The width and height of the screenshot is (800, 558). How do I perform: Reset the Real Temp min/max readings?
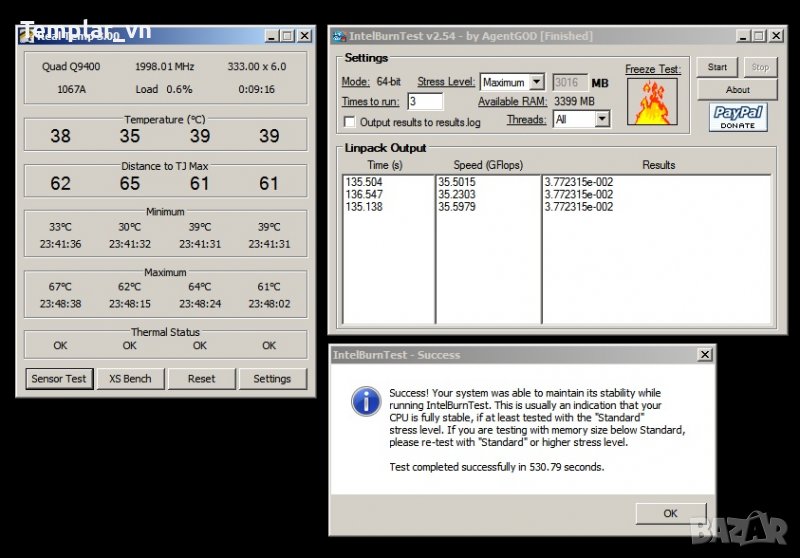click(201, 379)
